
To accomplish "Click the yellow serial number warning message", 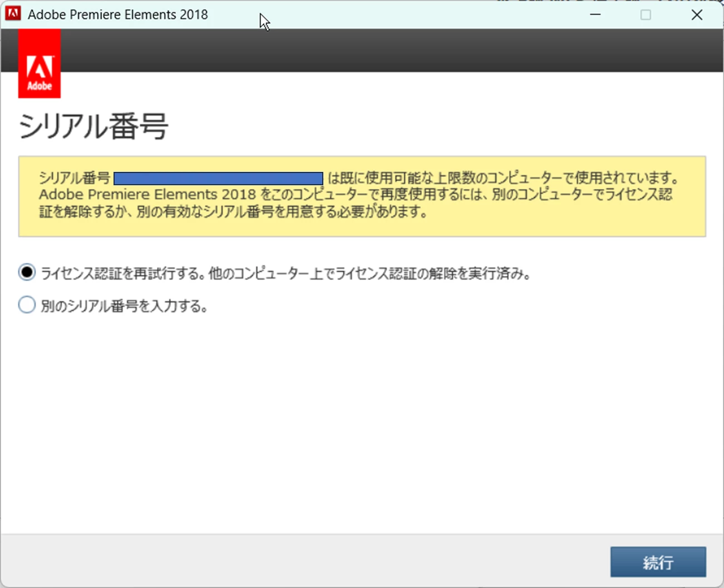I will click(x=362, y=196).
